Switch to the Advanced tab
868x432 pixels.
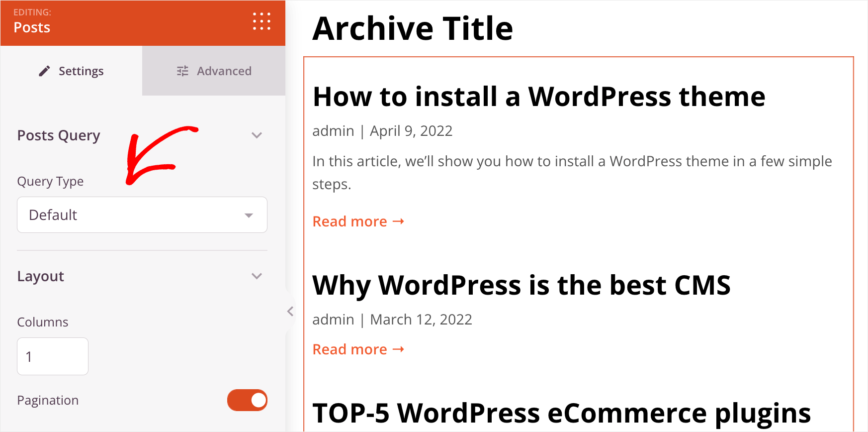pos(214,71)
